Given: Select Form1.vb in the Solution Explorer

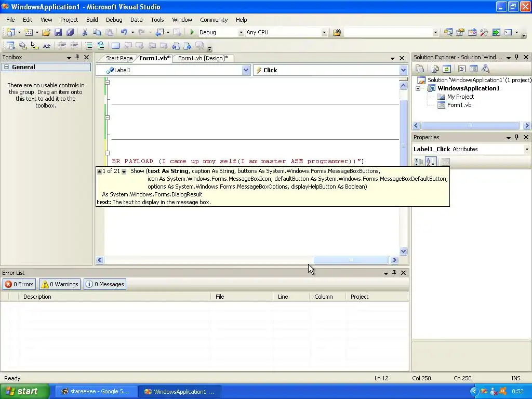Looking at the screenshot, I should click(x=459, y=105).
